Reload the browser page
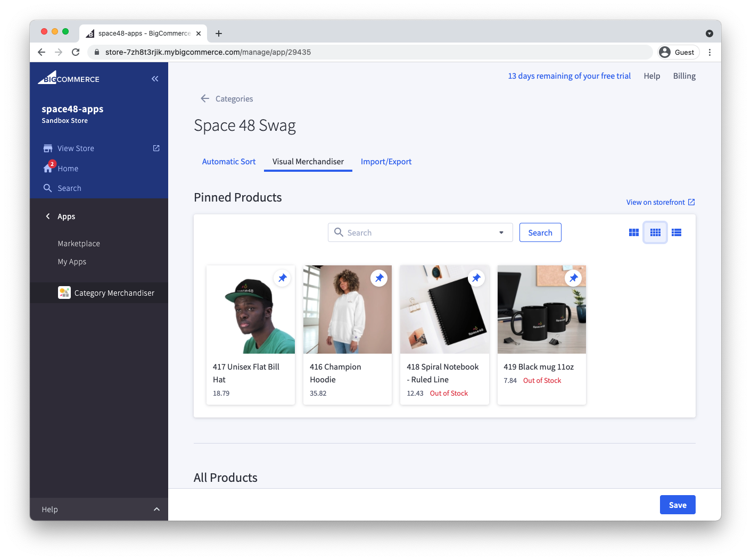 point(76,52)
